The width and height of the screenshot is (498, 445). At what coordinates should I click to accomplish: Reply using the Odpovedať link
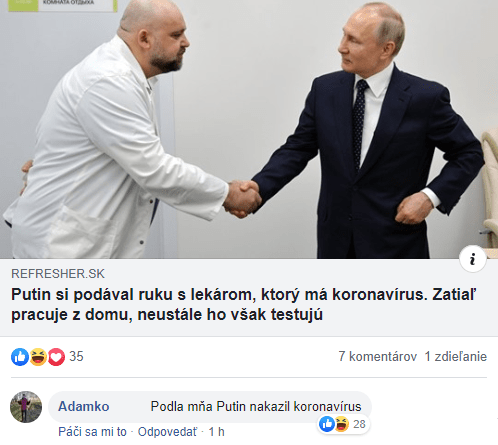[167, 432]
